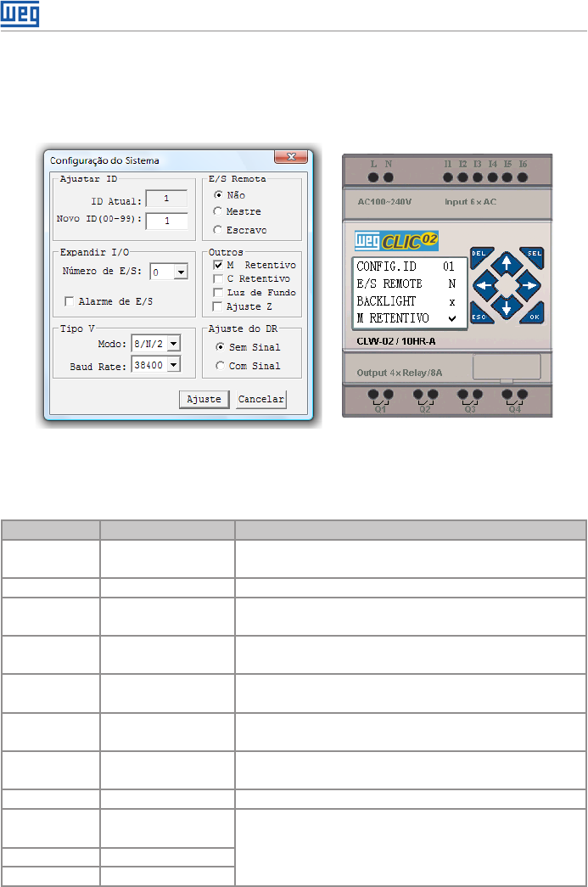The height and width of the screenshot is (887, 588).
Task: Click the up arrow key on device
Action: (507, 264)
